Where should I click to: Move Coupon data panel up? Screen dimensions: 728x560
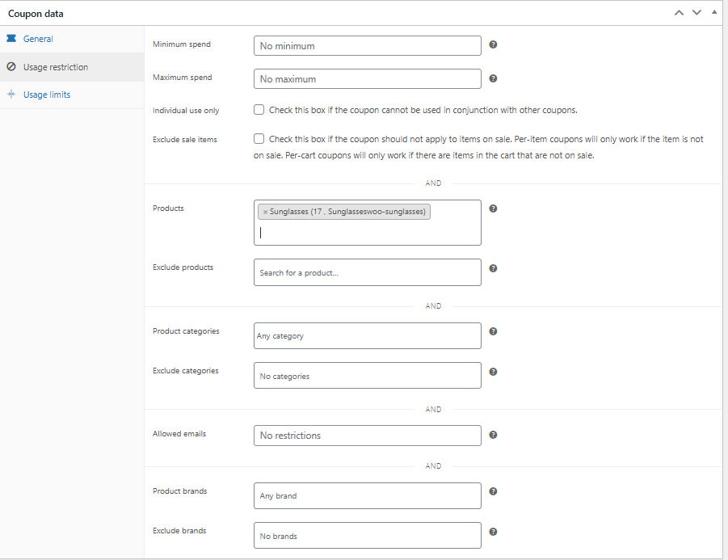coord(679,13)
